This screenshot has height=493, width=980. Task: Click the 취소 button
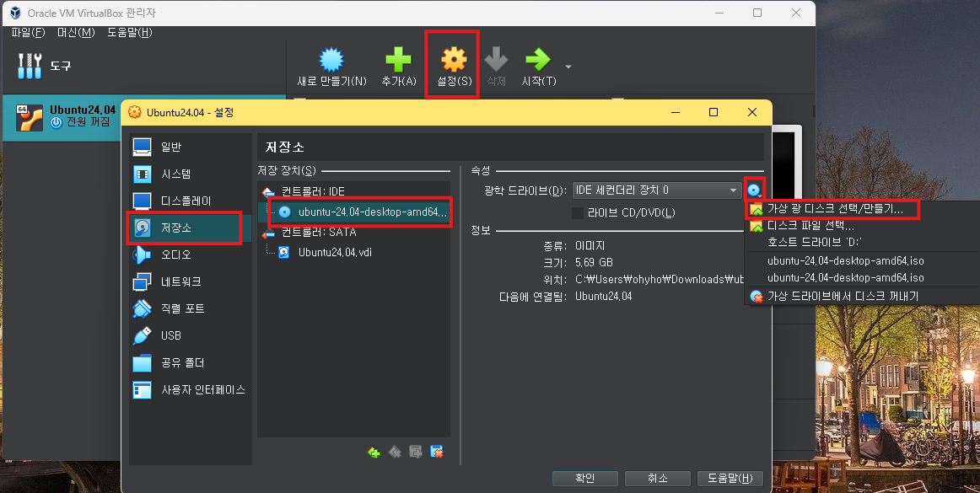[x=658, y=478]
